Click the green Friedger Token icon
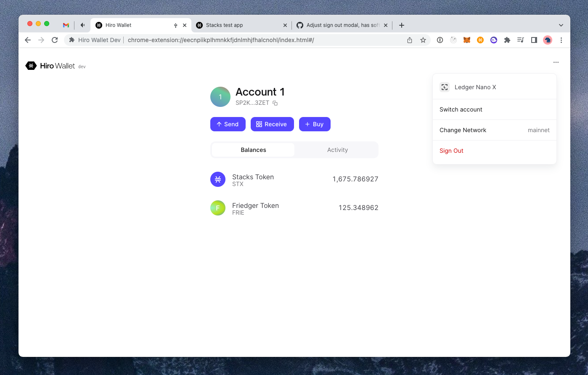The image size is (588, 375). pos(217,207)
